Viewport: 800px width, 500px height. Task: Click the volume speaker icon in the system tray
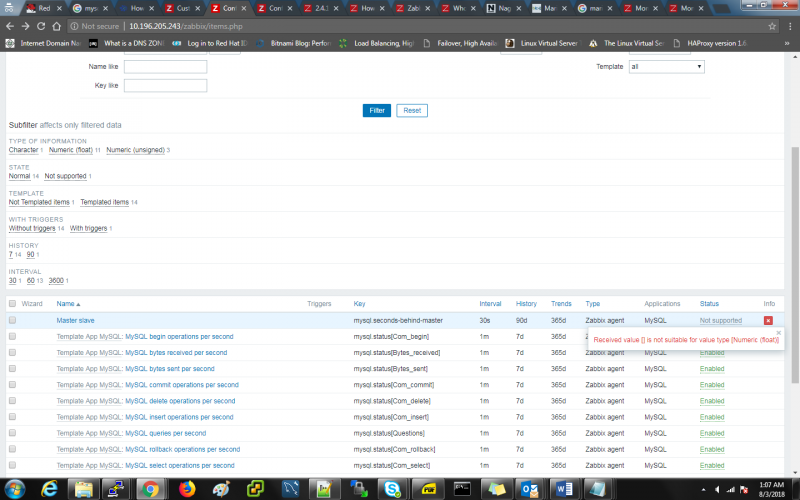click(717, 490)
